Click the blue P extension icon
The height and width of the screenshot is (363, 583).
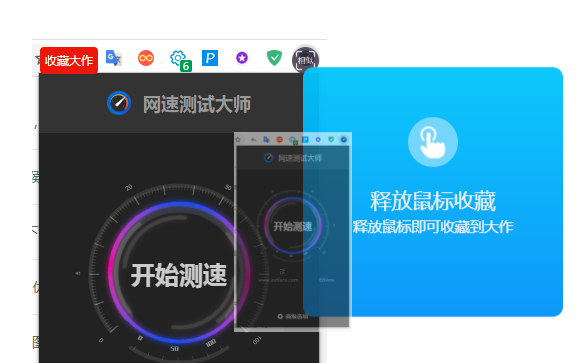click(x=210, y=58)
